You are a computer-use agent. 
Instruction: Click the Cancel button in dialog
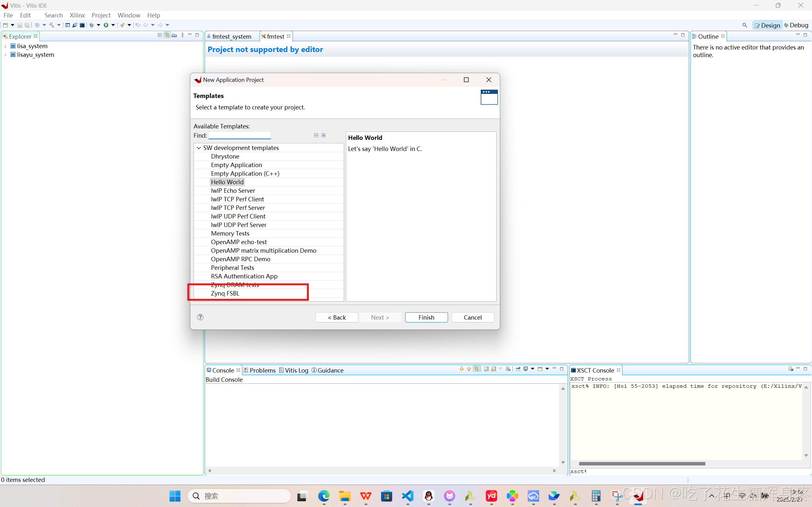(x=473, y=317)
